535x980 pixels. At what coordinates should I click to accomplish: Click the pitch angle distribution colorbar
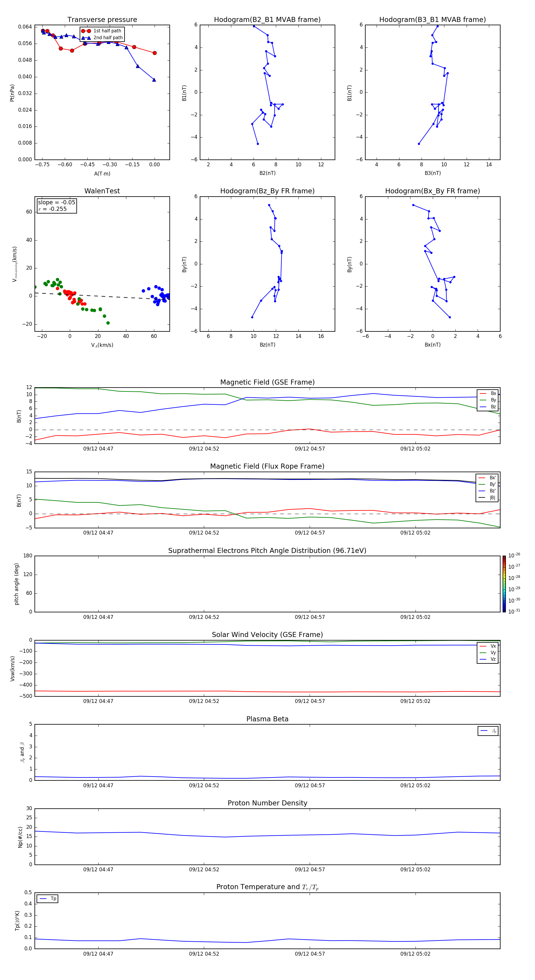click(x=504, y=584)
